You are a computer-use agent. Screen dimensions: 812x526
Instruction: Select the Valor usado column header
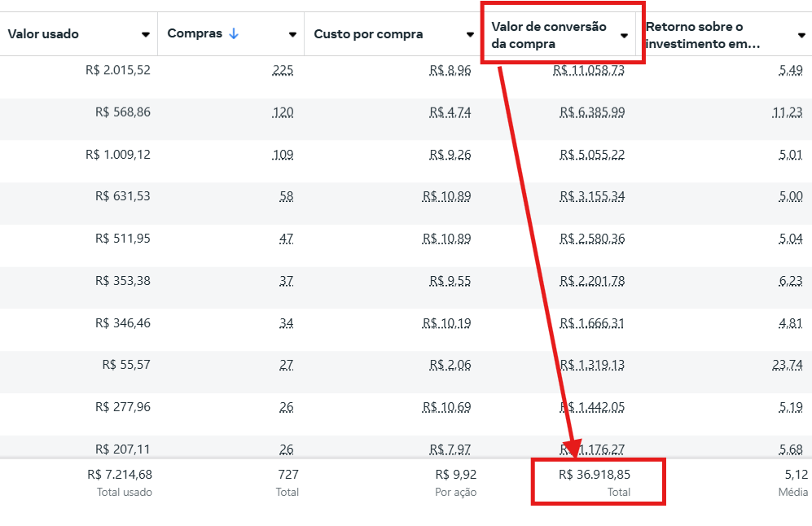[x=43, y=34]
